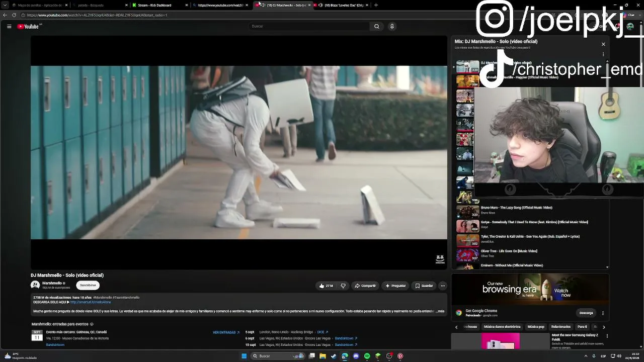Open options for Samsung Galaxy Z Fold ad
This screenshot has height=362, width=644.
coord(607,336)
